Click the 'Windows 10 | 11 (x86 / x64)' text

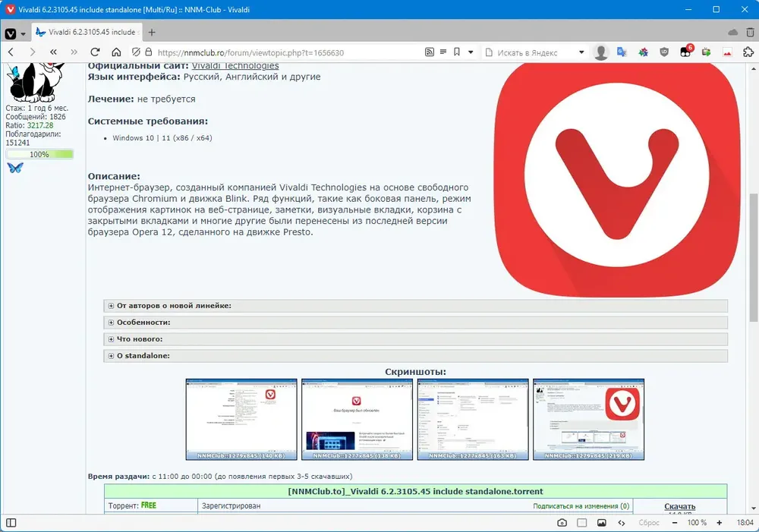pos(162,138)
